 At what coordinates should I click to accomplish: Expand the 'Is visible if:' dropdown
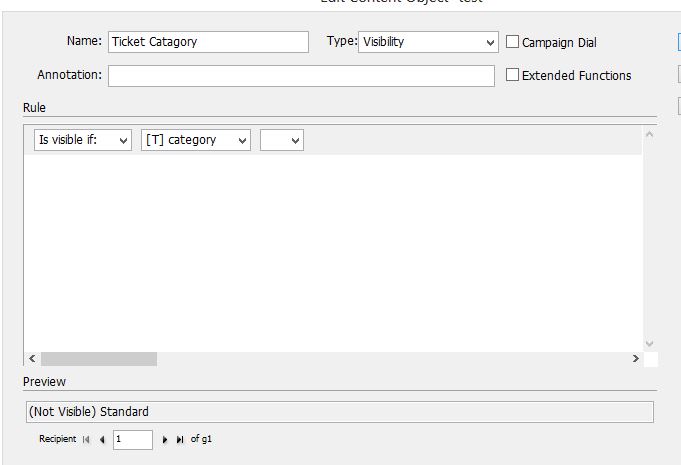point(83,141)
